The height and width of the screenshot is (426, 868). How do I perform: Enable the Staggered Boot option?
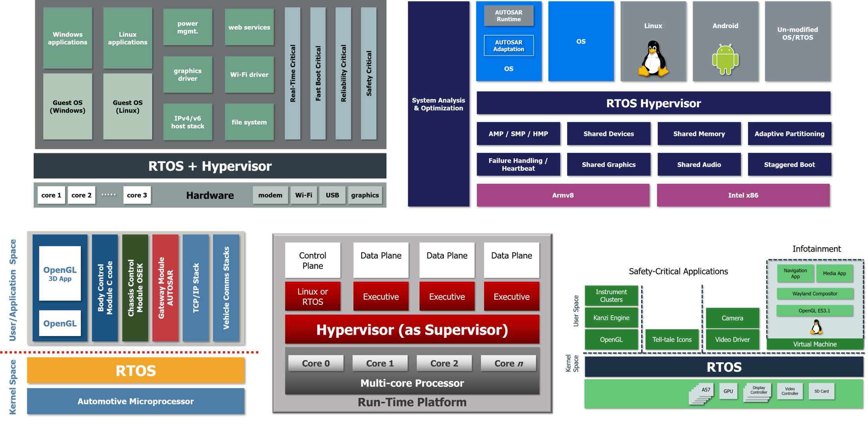point(789,164)
